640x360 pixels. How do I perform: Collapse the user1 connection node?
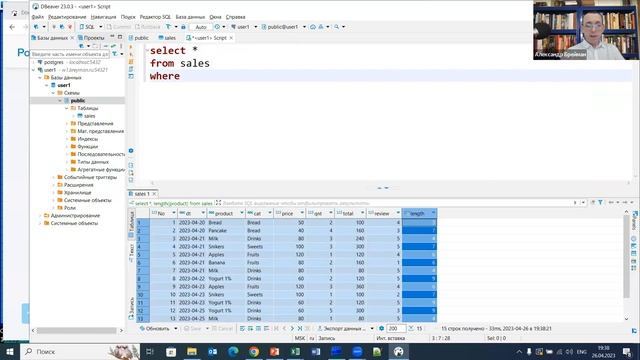[33, 70]
